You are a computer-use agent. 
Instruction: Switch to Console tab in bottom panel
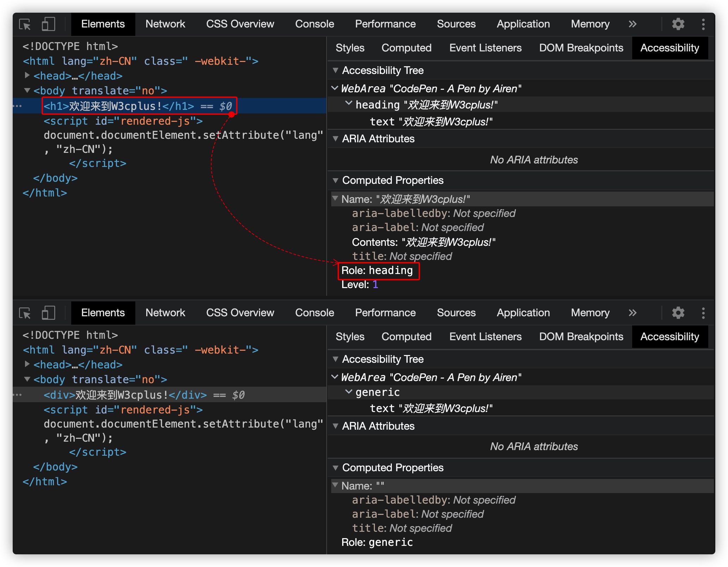click(x=314, y=313)
